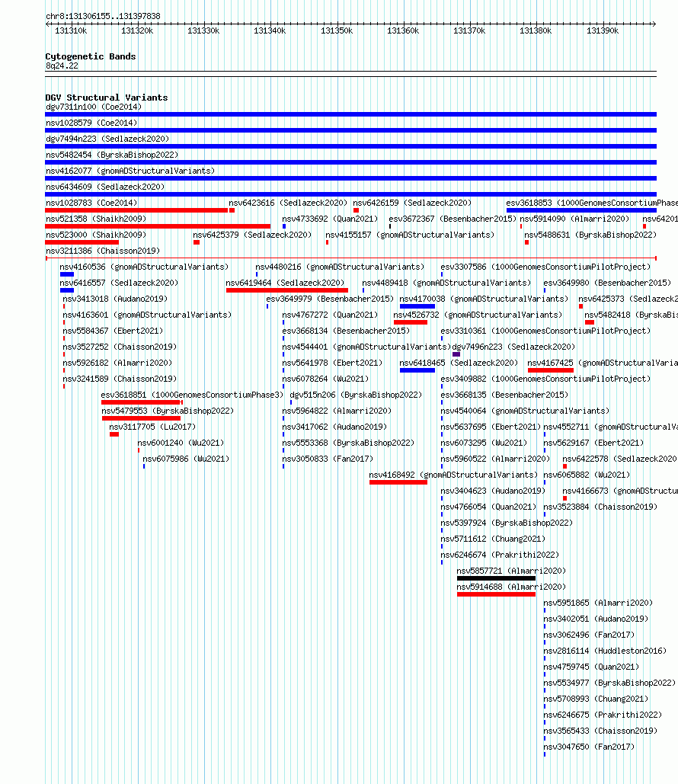Click nsv5914090 (Almarri2020) label
This screenshot has height=784, width=678.
tap(574, 219)
